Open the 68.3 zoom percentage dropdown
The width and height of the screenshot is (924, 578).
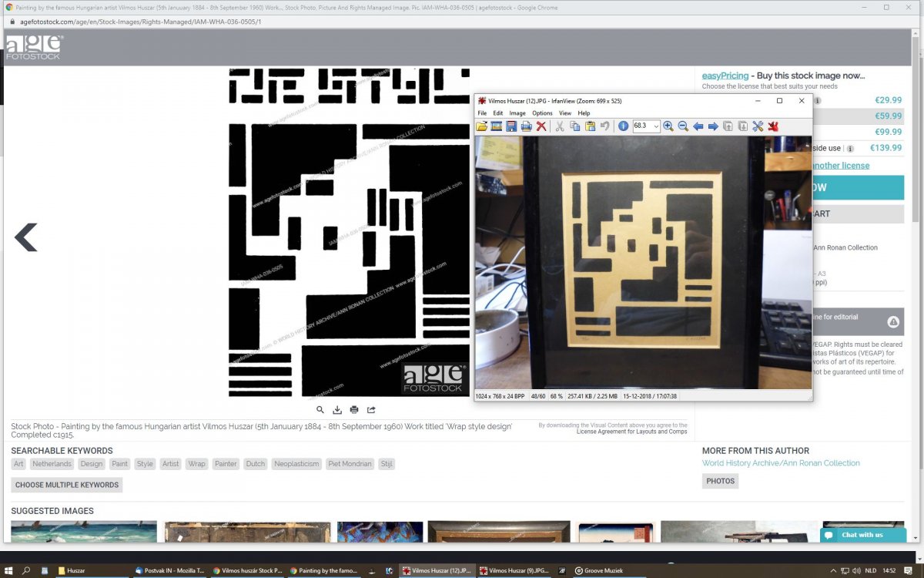(656, 126)
